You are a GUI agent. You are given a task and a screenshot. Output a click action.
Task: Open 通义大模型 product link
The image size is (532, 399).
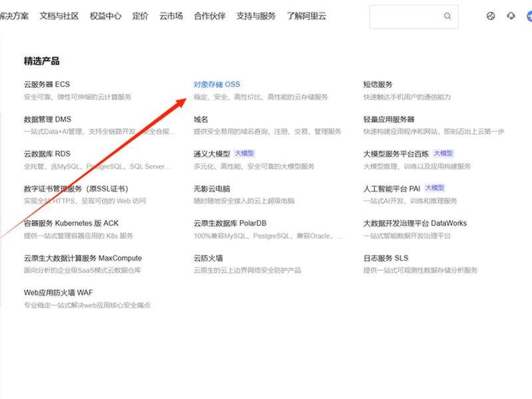[211, 154]
